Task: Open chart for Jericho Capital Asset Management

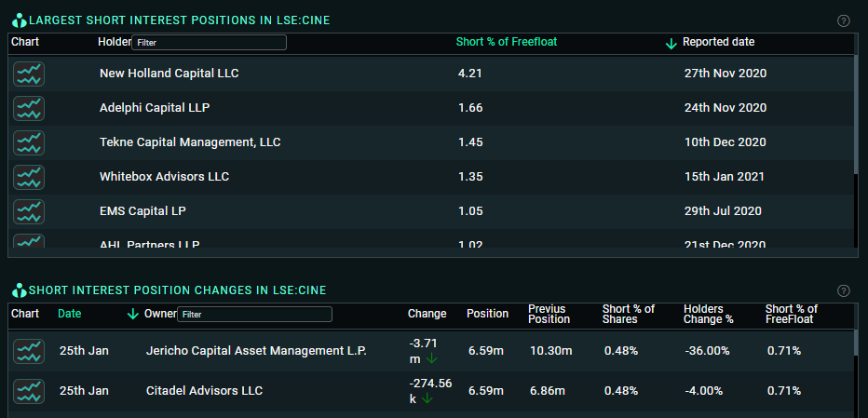Action: point(29,351)
